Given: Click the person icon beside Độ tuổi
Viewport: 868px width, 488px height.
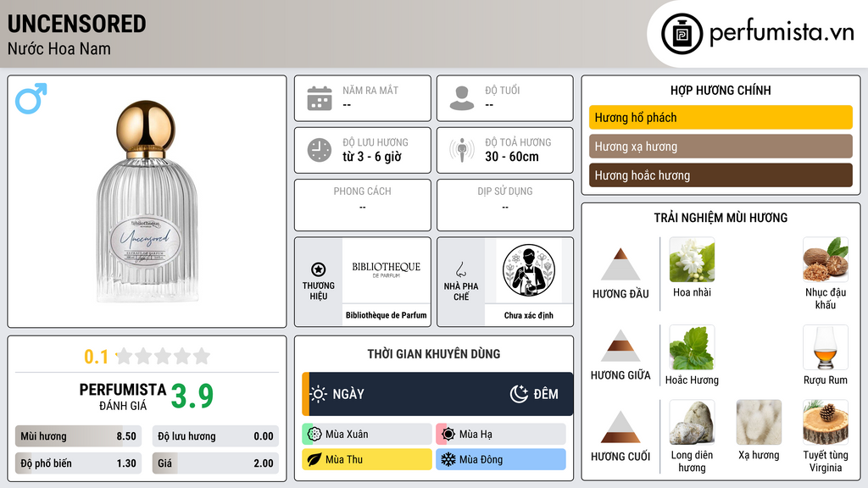Looking at the screenshot, I should click(x=462, y=98).
